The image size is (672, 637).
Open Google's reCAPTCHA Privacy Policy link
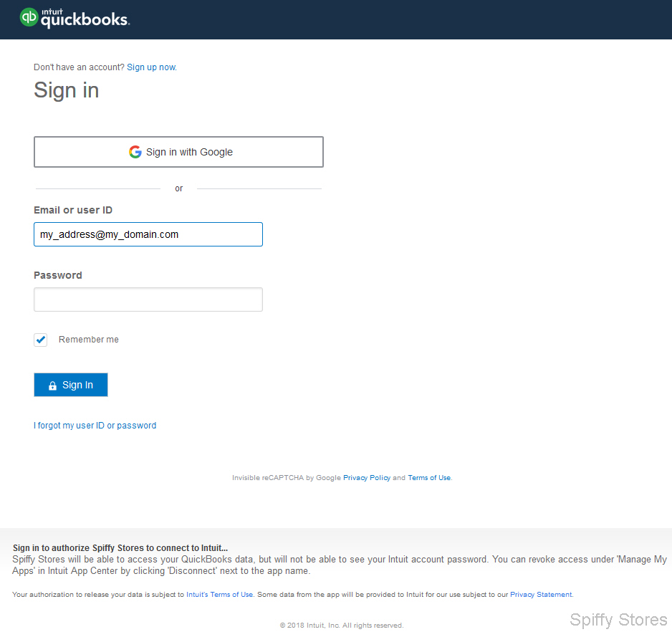click(367, 477)
